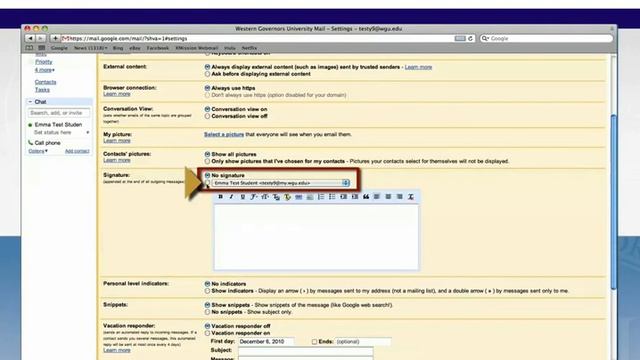
Task: Select No signature option
Action: (x=207, y=175)
